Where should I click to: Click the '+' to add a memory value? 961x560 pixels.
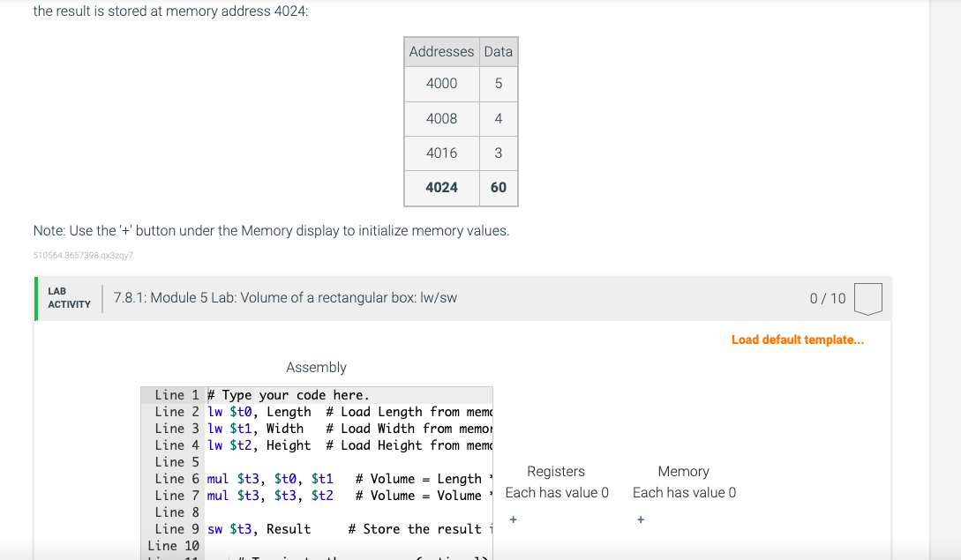tap(640, 519)
